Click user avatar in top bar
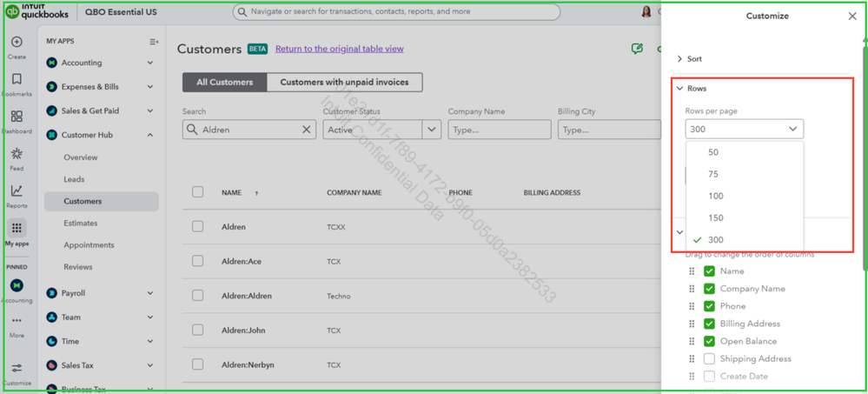This screenshot has width=868, height=394. pos(646,11)
